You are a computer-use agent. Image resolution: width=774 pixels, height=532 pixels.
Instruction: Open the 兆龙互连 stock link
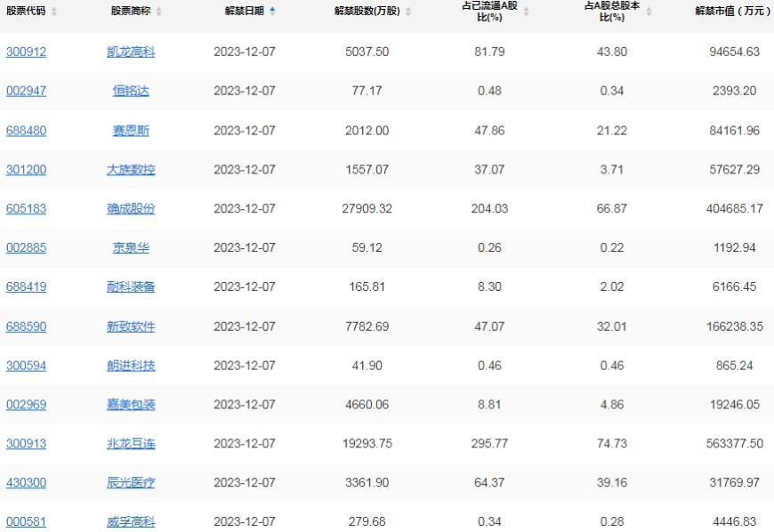click(131, 444)
